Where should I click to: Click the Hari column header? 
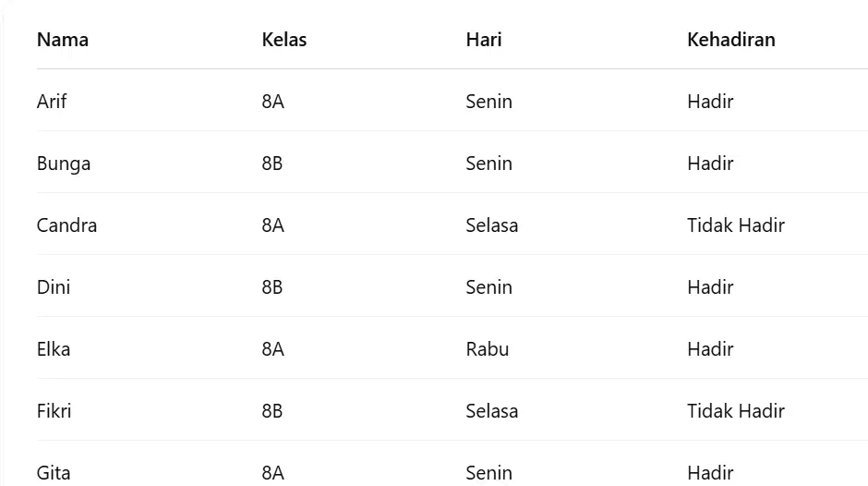point(484,40)
